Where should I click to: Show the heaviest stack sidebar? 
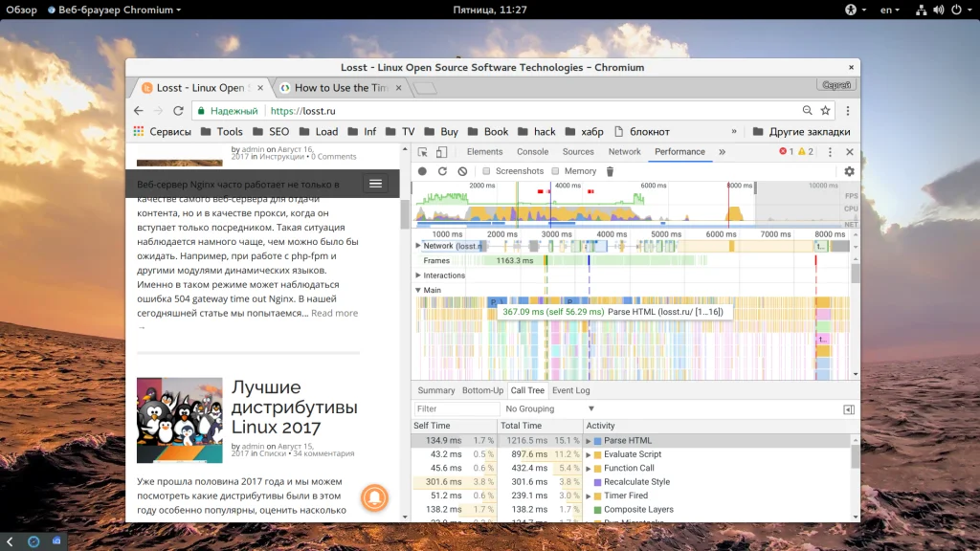point(848,409)
